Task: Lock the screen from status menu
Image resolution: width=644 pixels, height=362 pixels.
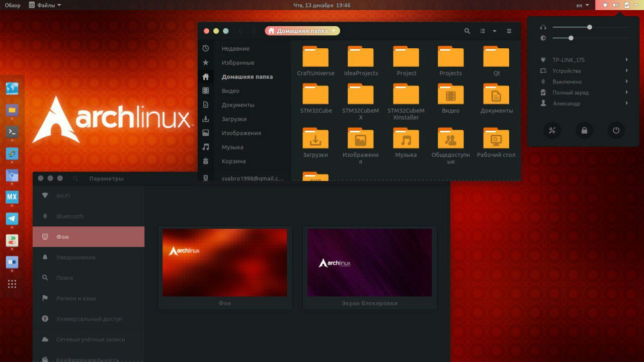Action: pyautogui.click(x=584, y=131)
